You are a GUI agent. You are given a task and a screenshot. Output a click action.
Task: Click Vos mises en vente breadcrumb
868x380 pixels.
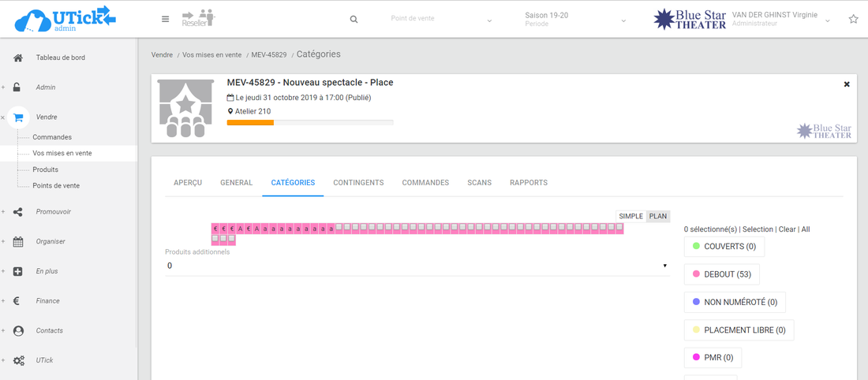(211, 55)
